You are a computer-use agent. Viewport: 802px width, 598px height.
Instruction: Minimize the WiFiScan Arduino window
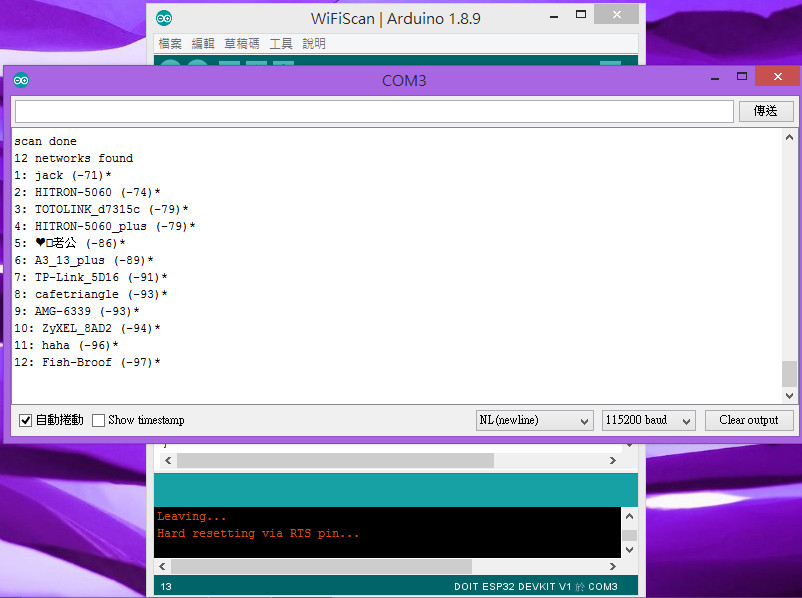[554, 16]
